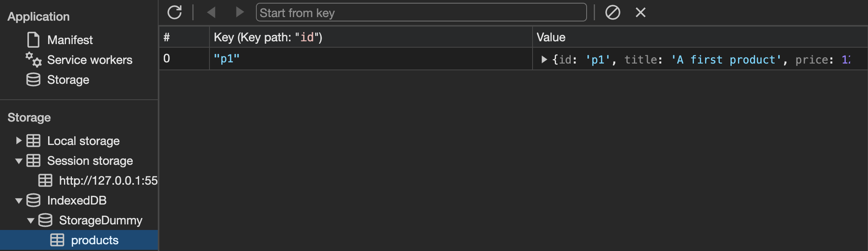This screenshot has width=868, height=251.
Task: Click the Local storage table icon
Action: 33,141
